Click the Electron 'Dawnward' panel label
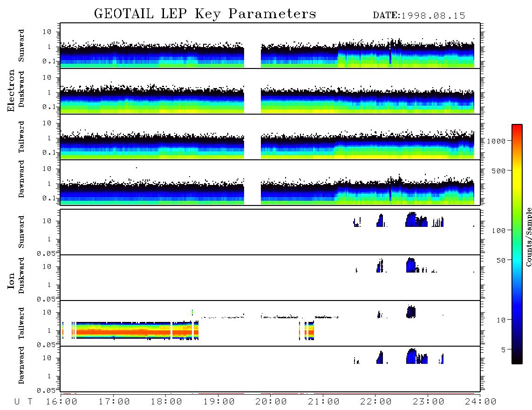This screenshot has height=410, width=532. click(x=21, y=179)
